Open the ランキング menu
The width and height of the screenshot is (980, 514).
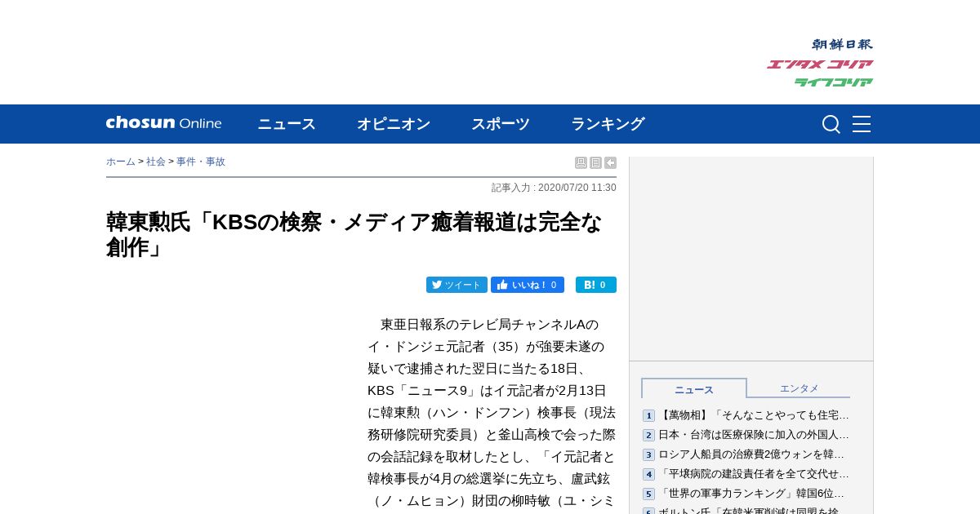pyautogui.click(x=608, y=124)
